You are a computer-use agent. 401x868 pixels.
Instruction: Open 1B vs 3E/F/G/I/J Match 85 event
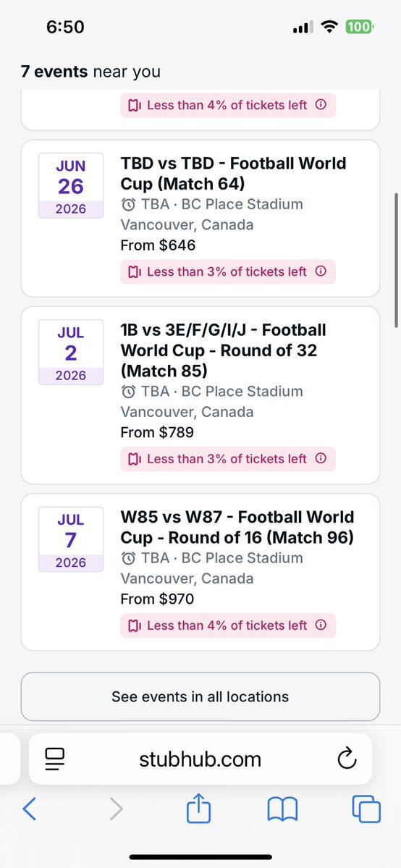pos(200,395)
